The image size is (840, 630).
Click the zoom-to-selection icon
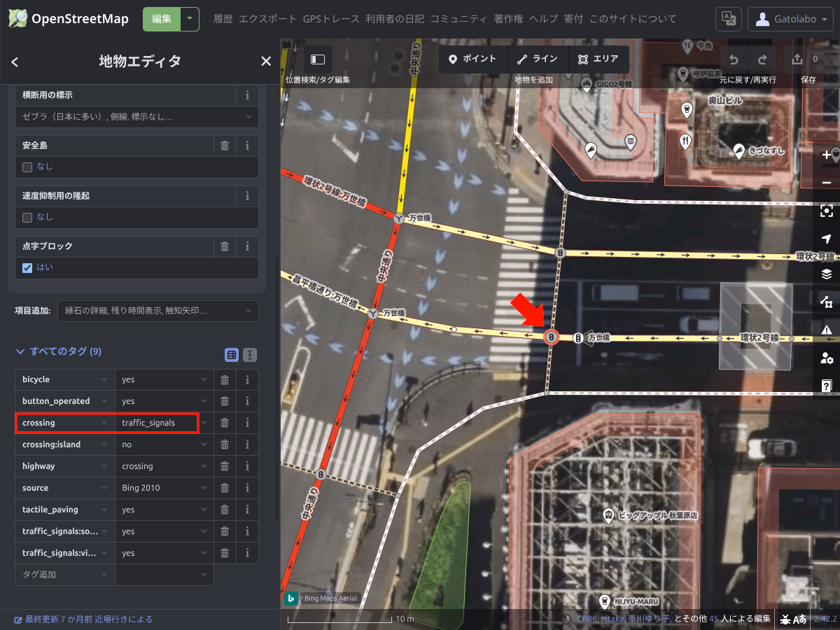[x=827, y=211]
